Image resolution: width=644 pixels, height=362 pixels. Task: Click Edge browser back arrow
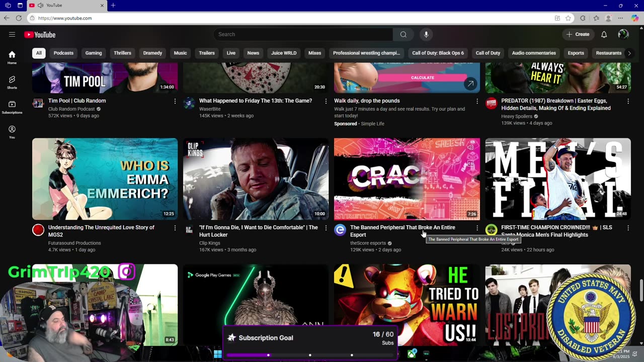click(7, 18)
